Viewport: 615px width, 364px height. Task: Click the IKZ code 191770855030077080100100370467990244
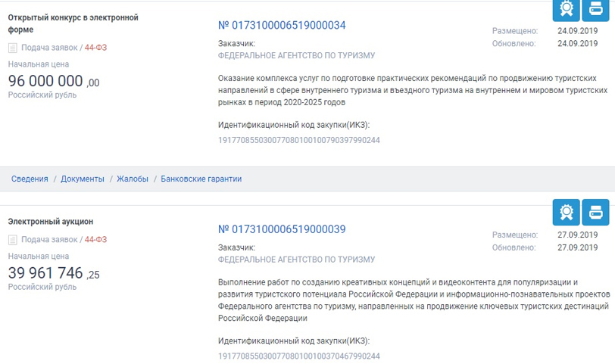[x=299, y=356]
